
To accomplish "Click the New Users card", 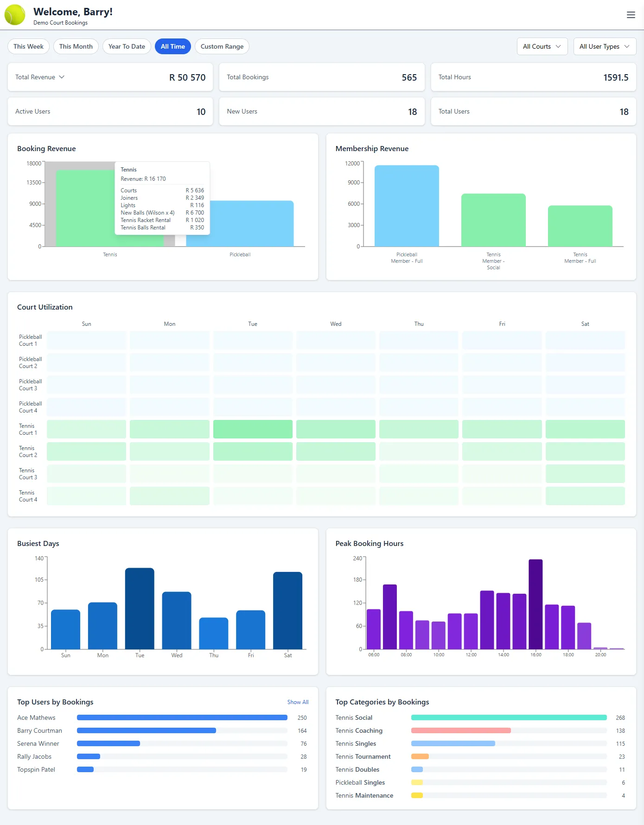I will (x=322, y=111).
